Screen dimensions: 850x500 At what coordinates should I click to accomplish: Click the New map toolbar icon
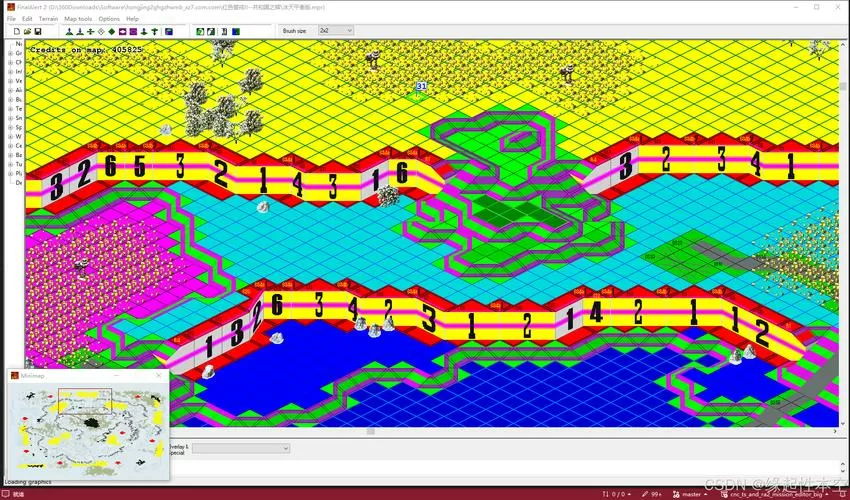[x=17, y=31]
